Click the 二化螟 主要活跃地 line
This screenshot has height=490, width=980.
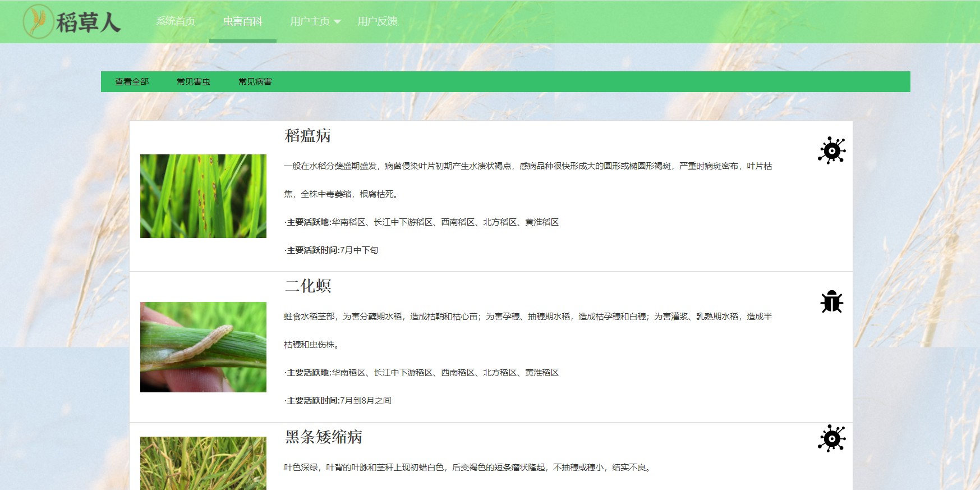coord(421,372)
